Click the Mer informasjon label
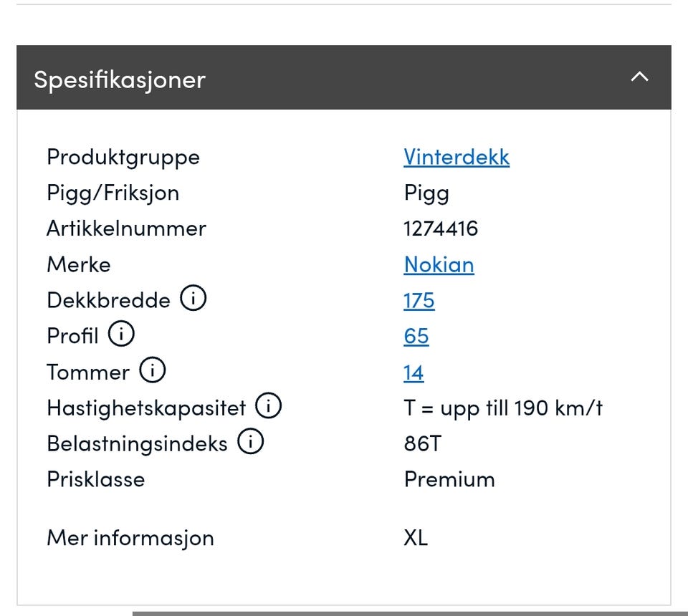The image size is (688, 616). pyautogui.click(x=130, y=537)
